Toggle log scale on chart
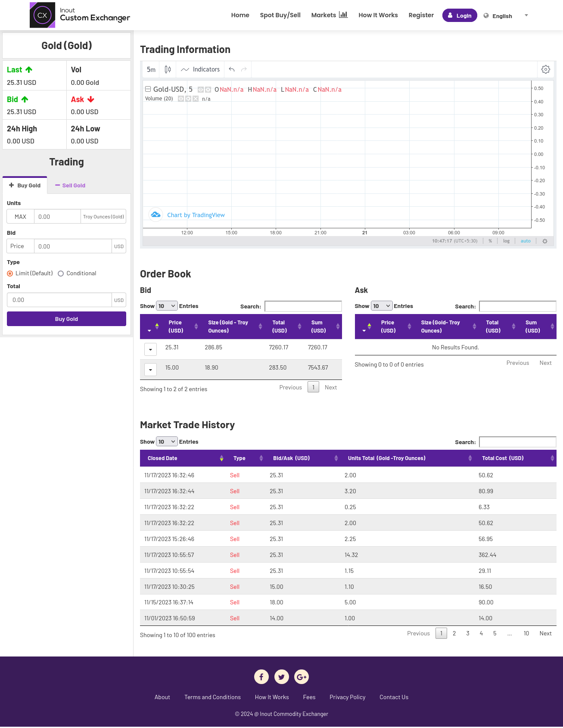563x728 pixels. pos(506,241)
